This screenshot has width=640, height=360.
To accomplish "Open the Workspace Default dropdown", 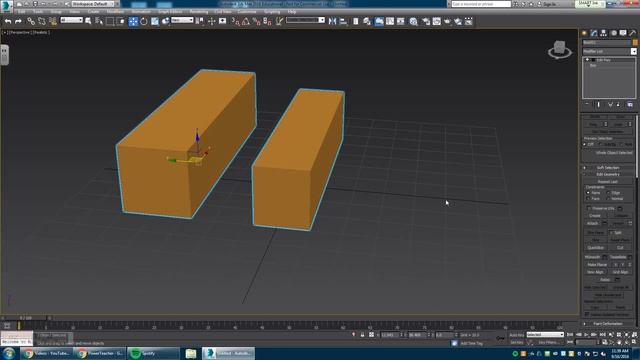I will (93, 4).
